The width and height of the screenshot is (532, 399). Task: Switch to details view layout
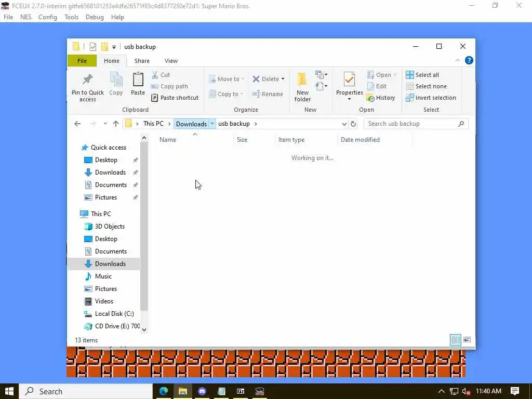[456, 340]
